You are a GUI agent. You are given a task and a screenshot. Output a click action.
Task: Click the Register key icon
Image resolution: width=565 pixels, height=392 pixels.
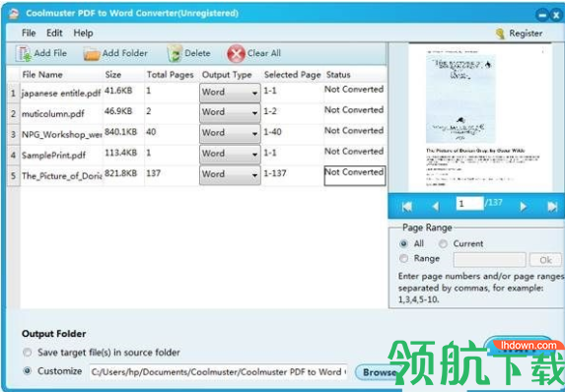click(500, 33)
